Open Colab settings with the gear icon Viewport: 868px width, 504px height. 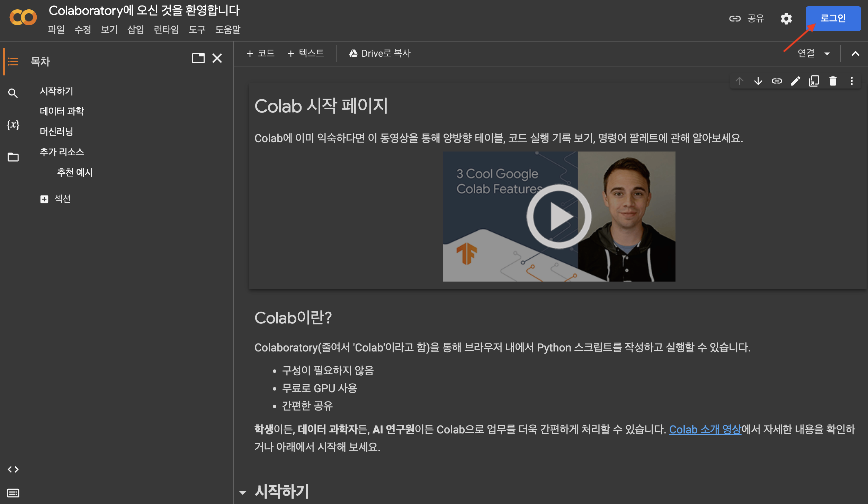(786, 19)
